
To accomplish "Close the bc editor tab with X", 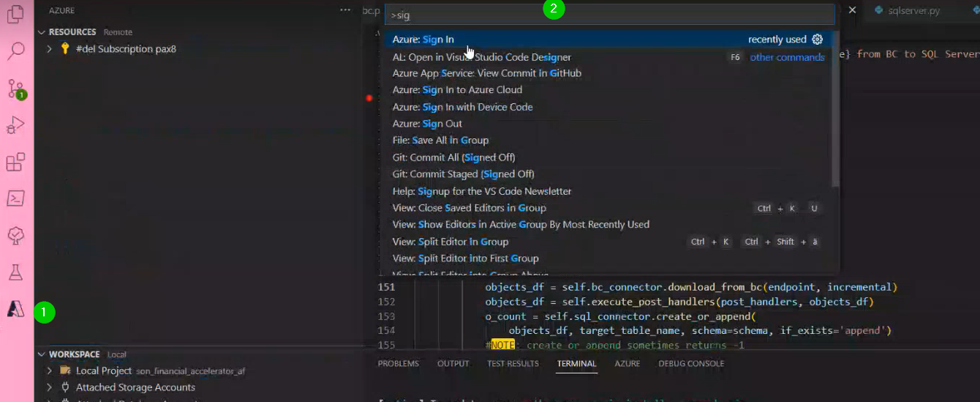I will (x=852, y=10).
